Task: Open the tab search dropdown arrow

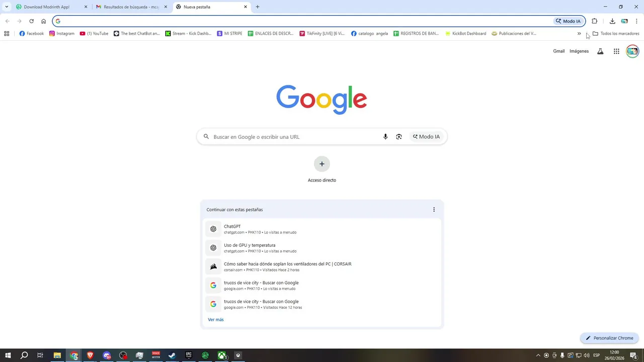Action: click(7, 7)
